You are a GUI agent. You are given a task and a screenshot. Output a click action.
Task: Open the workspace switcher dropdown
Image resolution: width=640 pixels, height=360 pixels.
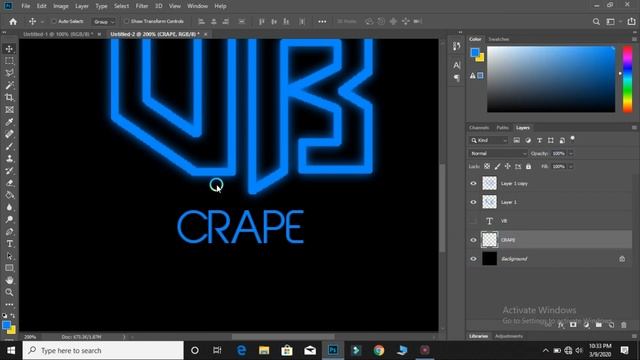click(x=613, y=22)
